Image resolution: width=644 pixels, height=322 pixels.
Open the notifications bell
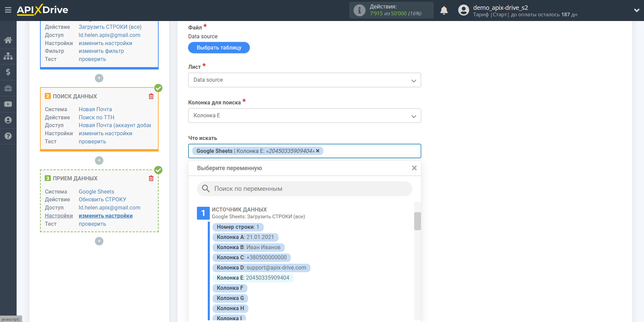[x=444, y=11]
